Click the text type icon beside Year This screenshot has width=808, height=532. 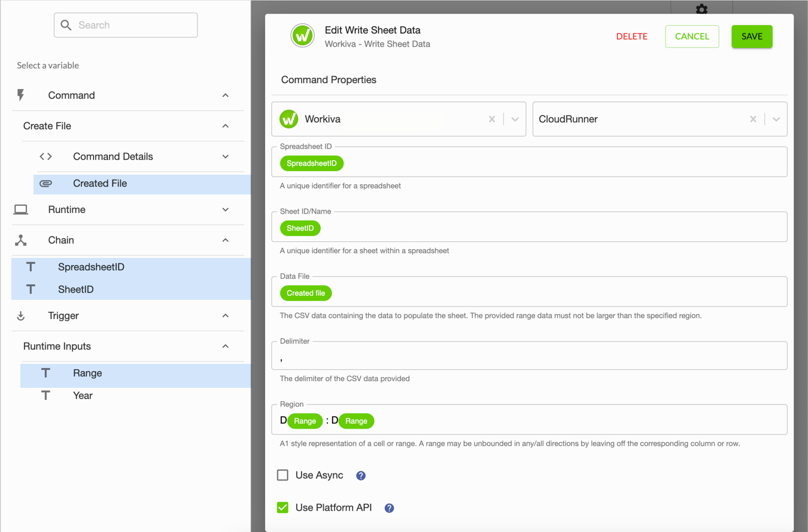(45, 395)
